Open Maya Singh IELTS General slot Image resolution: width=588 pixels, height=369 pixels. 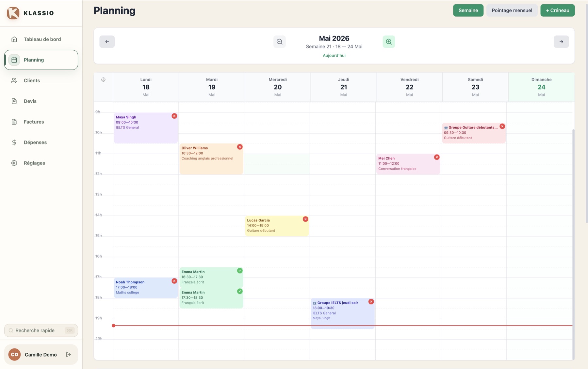[x=146, y=128]
